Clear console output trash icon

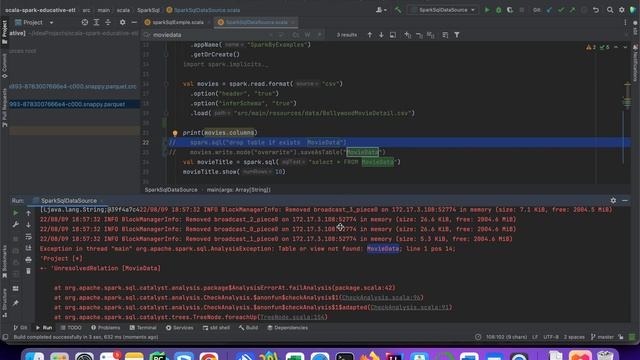tap(28, 271)
